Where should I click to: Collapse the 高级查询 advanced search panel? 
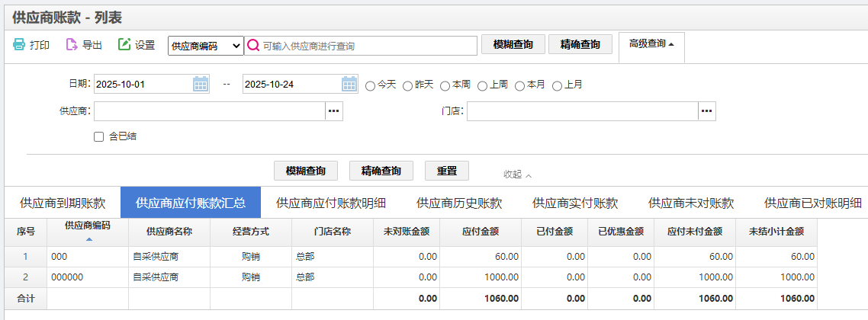(x=651, y=44)
